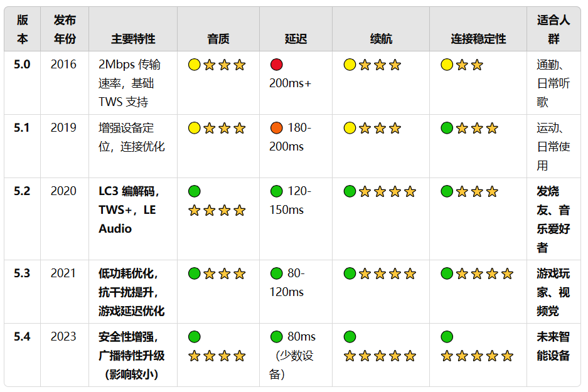
Task: Click the green circle beside 120-150ms
Action: click(x=277, y=191)
